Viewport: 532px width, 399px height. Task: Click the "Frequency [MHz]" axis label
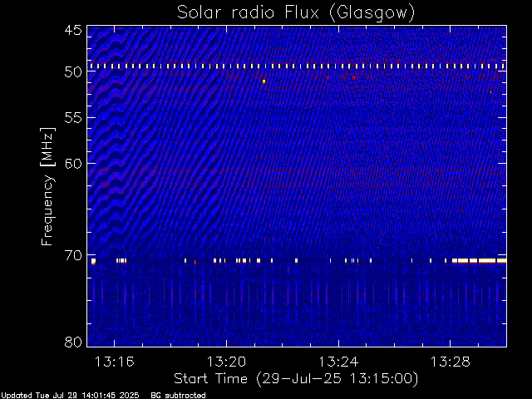pos(47,186)
